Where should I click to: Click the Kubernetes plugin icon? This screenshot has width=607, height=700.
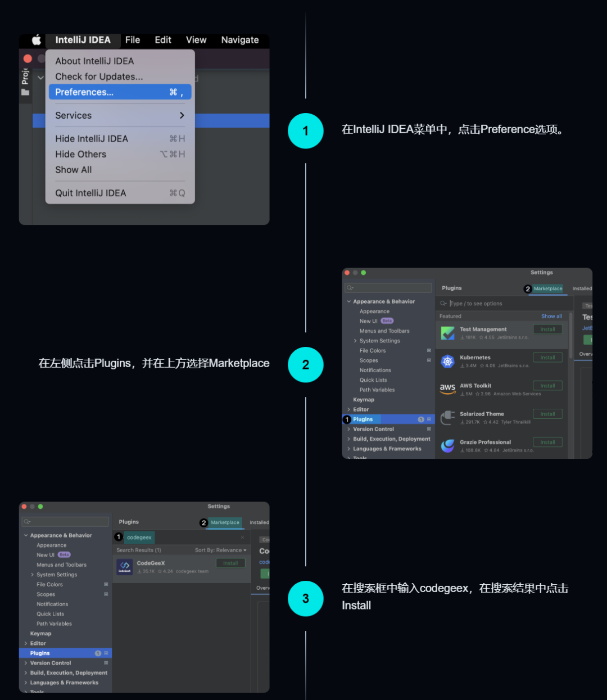pos(447,361)
